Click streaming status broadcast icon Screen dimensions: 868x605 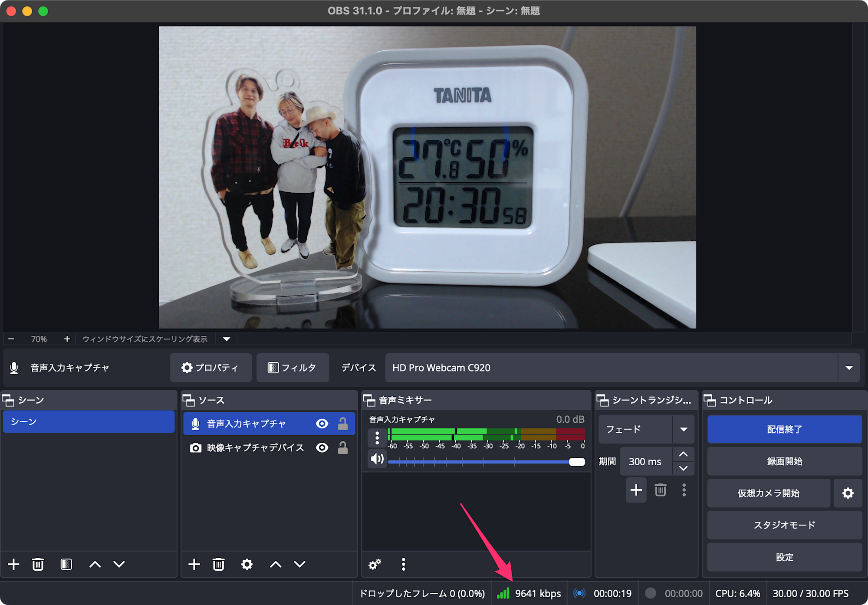pos(579,593)
